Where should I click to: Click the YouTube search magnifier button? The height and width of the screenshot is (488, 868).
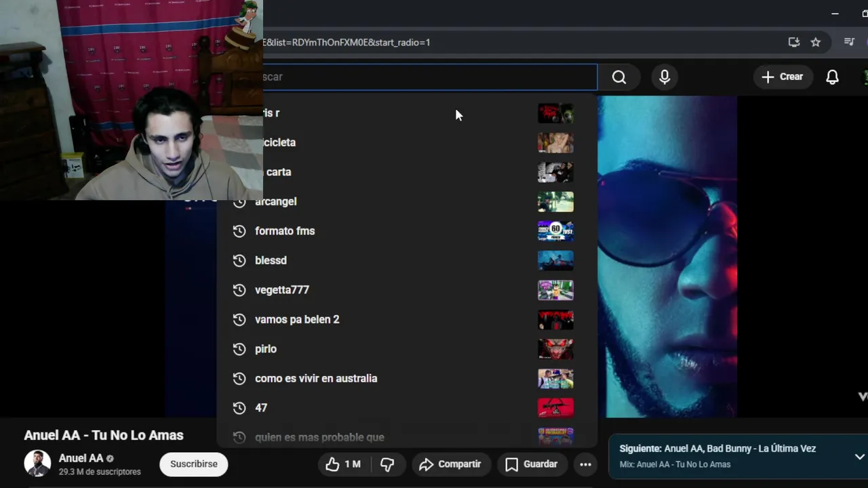619,77
